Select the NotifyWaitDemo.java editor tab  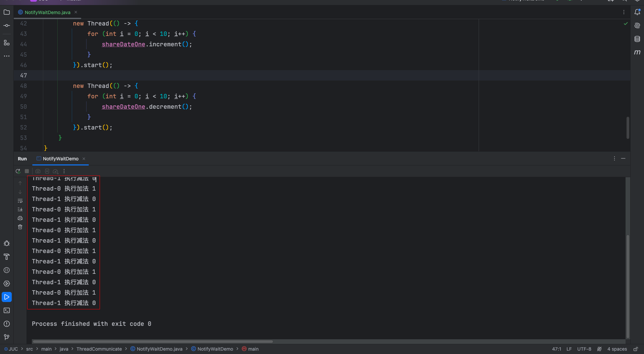point(47,12)
